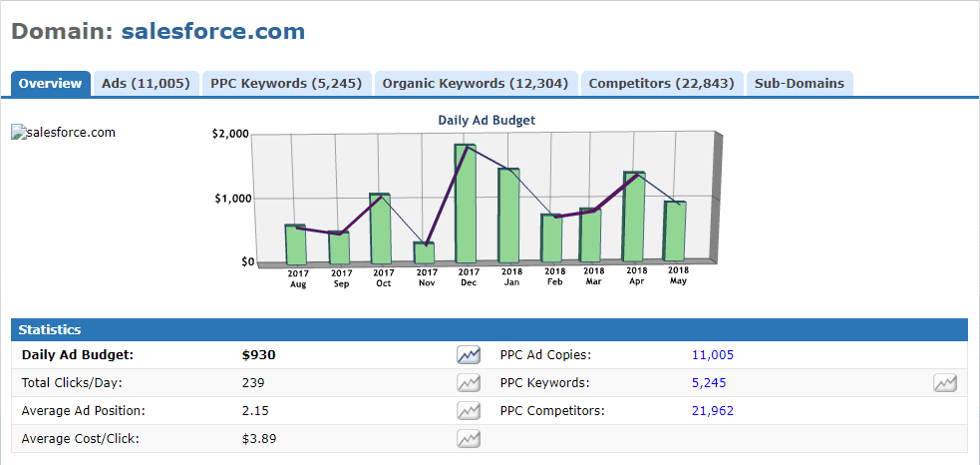
Task: Select the 2017 Dec bar in chart
Action: point(466,204)
